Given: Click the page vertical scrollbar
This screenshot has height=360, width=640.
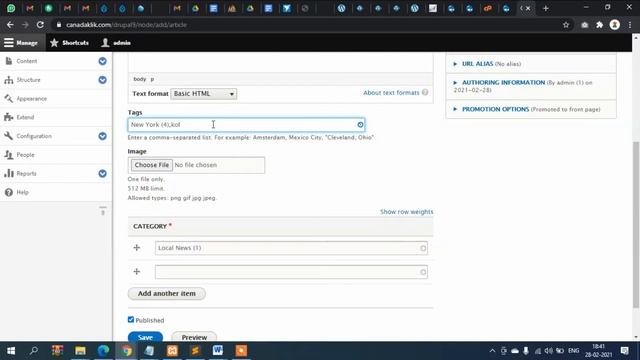Looking at the screenshot, I should pyautogui.click(x=636, y=224).
